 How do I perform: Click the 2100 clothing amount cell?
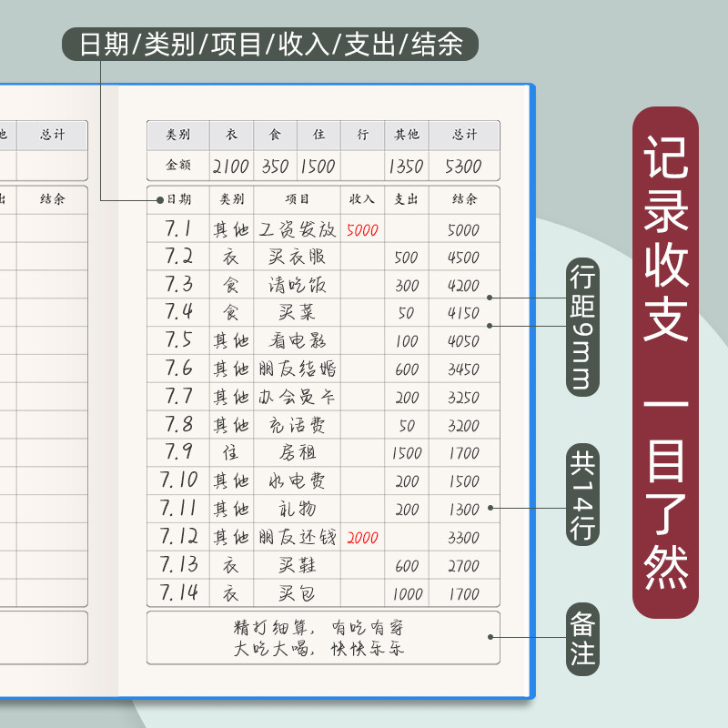pyautogui.click(x=231, y=166)
